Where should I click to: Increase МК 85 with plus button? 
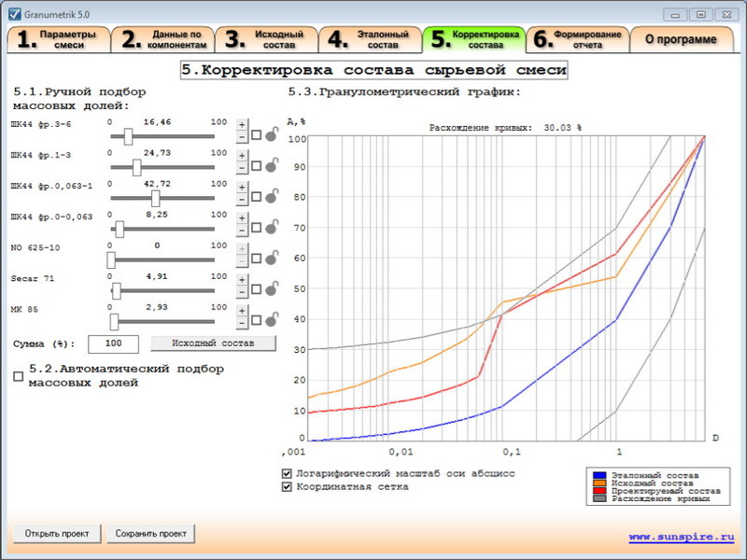(x=242, y=311)
